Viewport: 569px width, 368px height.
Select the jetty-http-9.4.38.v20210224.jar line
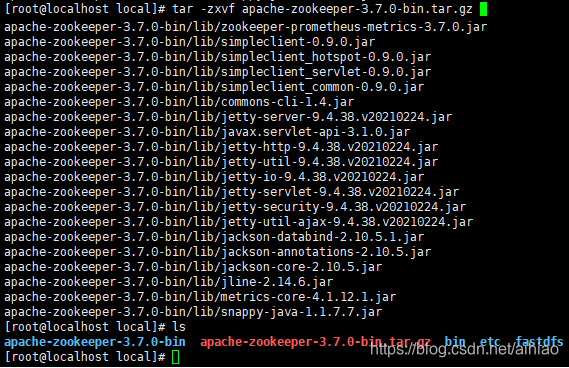click(x=221, y=147)
